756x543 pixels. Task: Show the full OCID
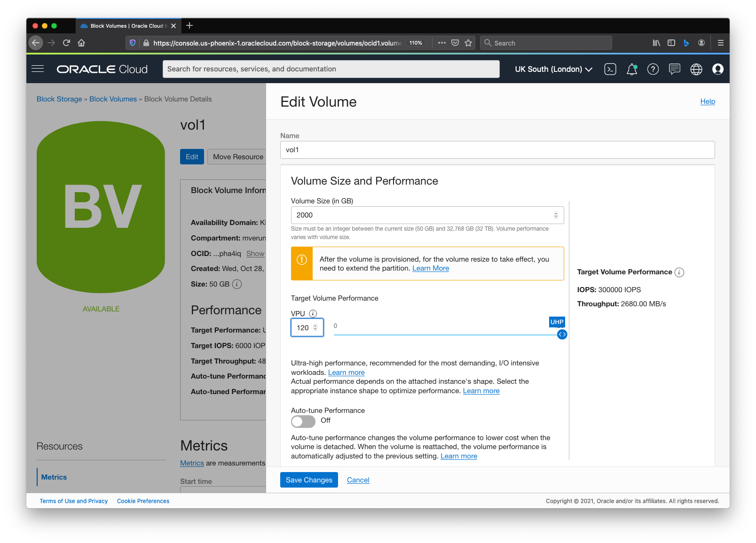(x=255, y=254)
